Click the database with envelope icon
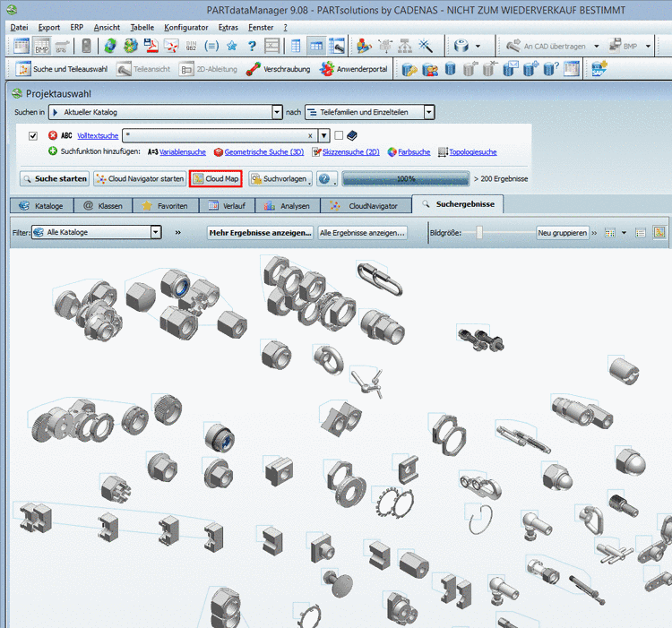 (511, 69)
